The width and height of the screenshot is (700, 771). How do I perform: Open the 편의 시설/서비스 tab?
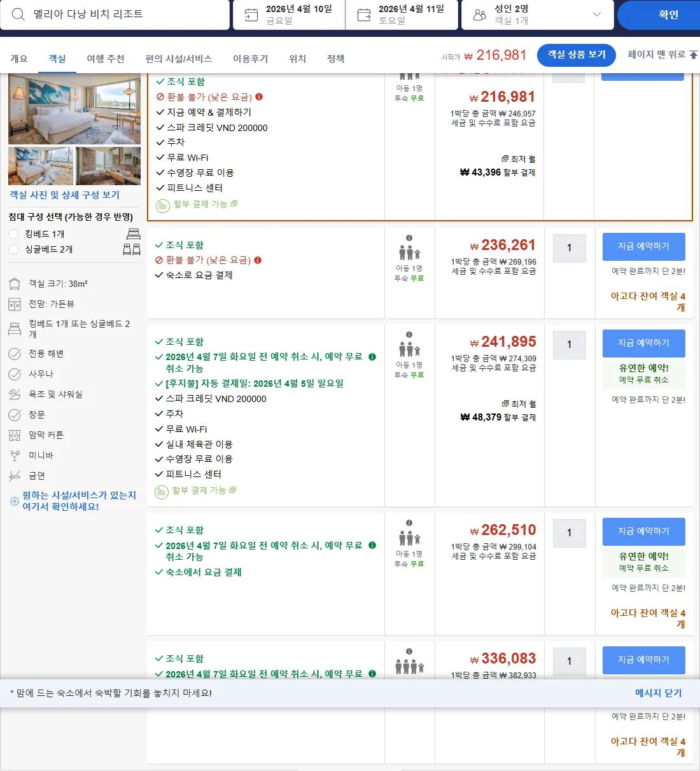[179, 59]
